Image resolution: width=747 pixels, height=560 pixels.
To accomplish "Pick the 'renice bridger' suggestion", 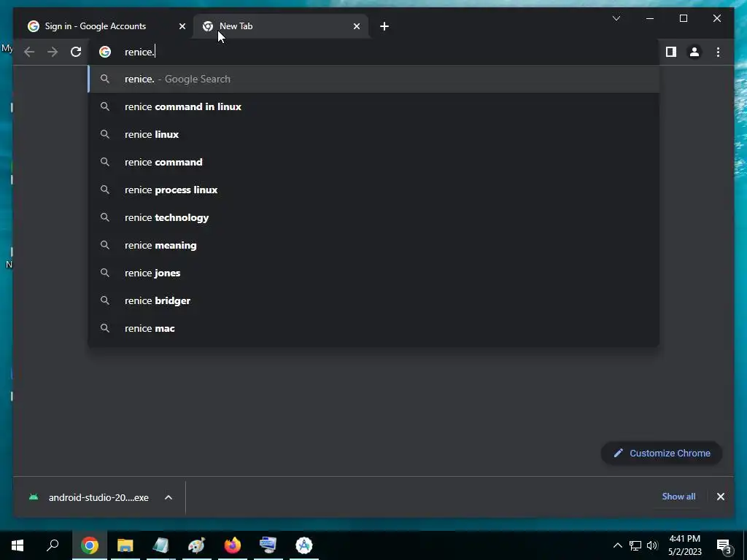I will tap(373, 300).
